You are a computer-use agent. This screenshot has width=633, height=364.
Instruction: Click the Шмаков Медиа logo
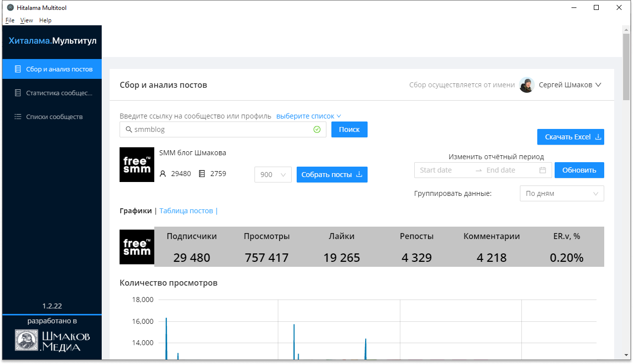pos(52,341)
